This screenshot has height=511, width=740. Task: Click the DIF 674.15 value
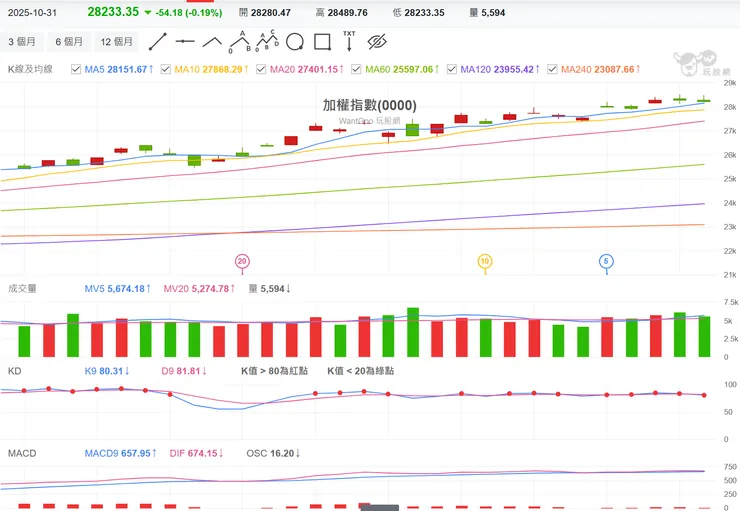tap(196, 453)
